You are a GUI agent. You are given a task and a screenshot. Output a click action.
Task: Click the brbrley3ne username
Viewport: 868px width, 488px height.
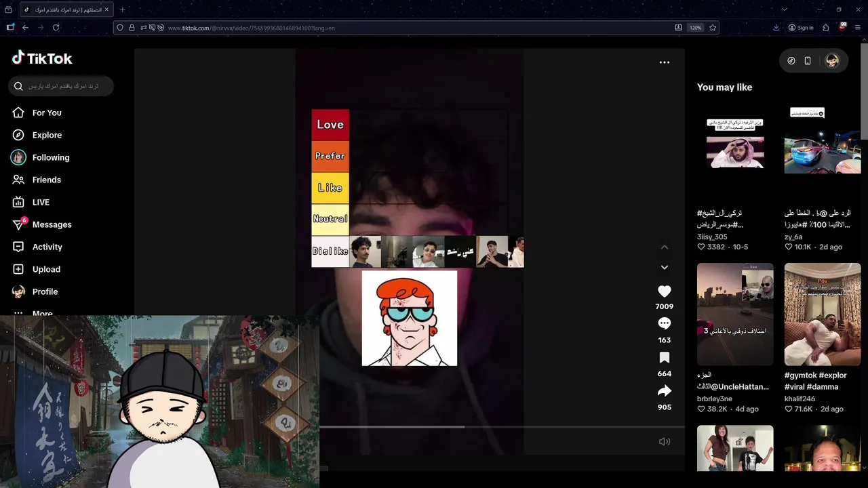[715, 399]
